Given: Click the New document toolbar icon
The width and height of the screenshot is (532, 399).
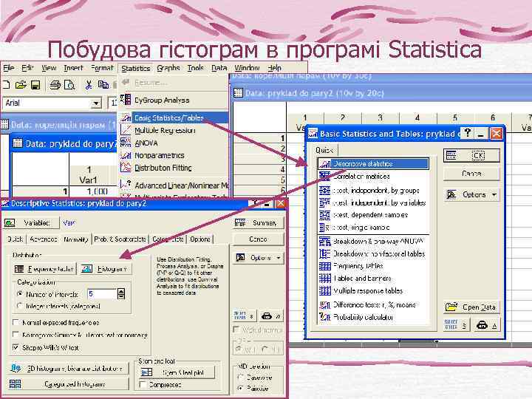Looking at the screenshot, I should (5, 84).
